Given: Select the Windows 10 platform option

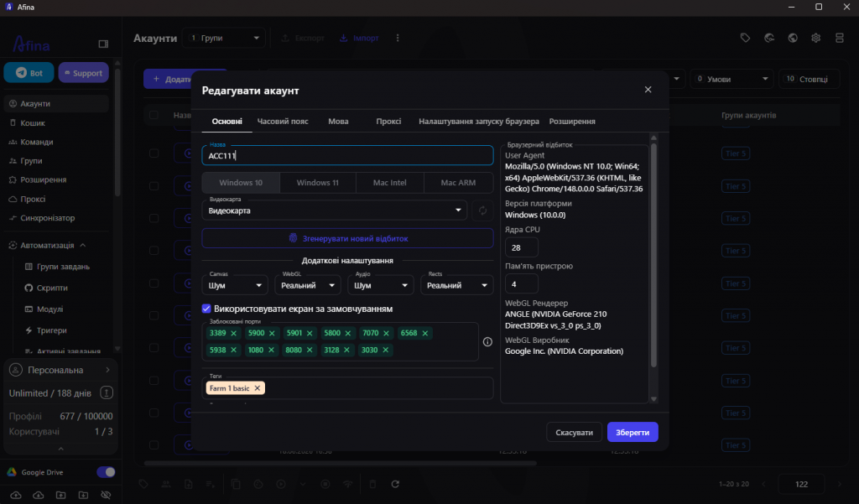Looking at the screenshot, I should (x=241, y=183).
